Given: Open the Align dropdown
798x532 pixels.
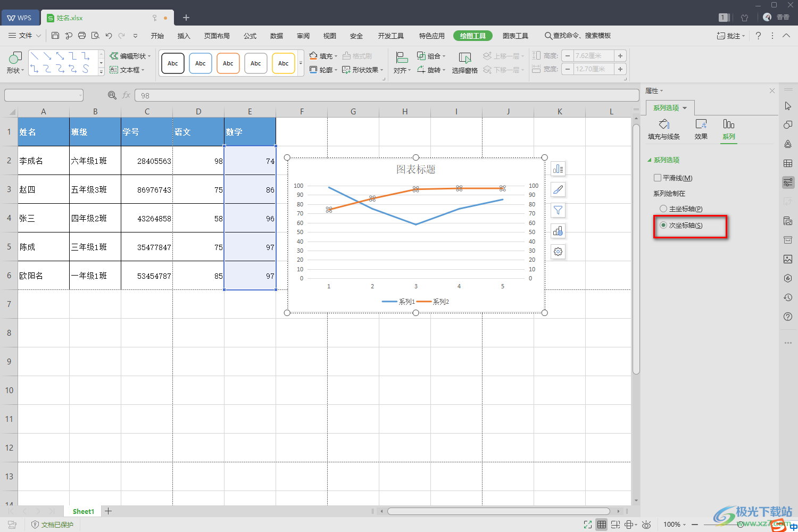Looking at the screenshot, I should pos(402,63).
